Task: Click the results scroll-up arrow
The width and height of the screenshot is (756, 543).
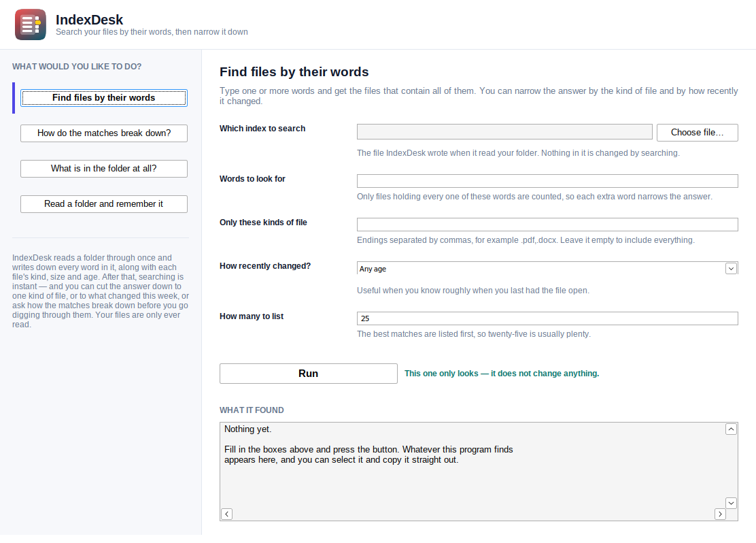Action: [x=731, y=429]
